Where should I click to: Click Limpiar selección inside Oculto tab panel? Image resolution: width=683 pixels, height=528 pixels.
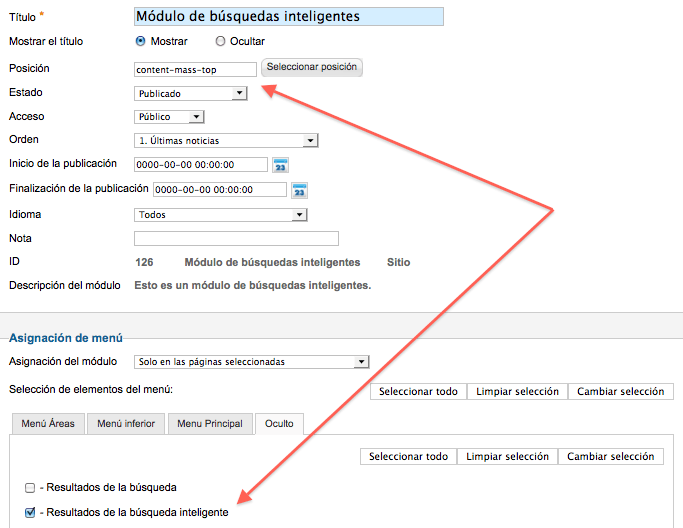point(507,457)
